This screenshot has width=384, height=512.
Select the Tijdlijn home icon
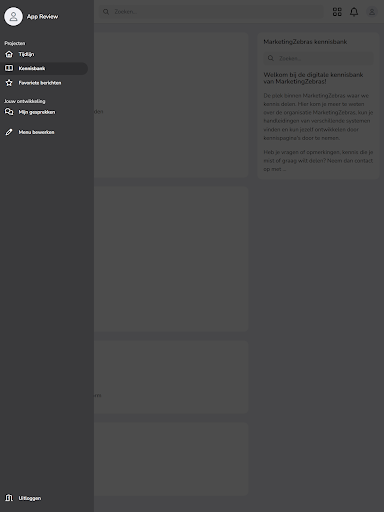pos(9,54)
